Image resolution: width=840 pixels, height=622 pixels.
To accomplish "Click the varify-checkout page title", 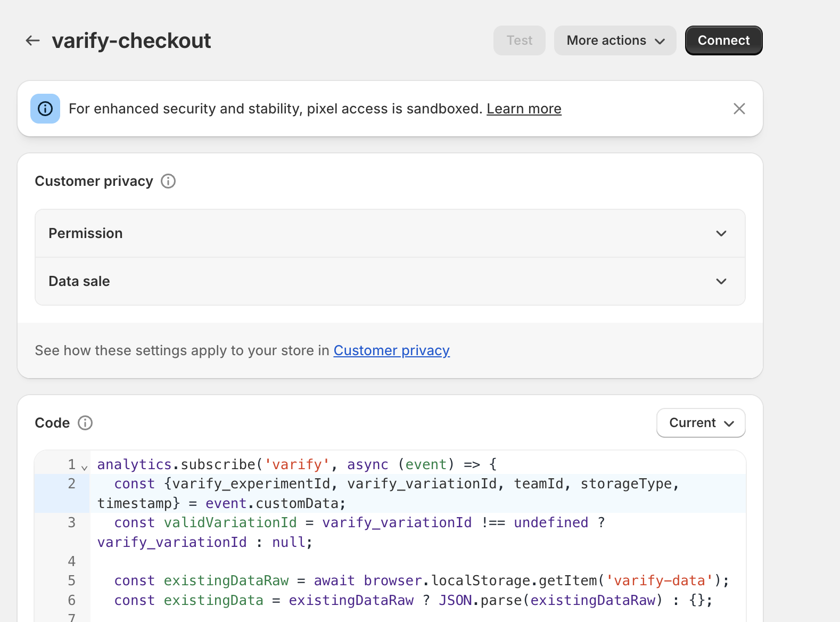I will coord(131,40).
